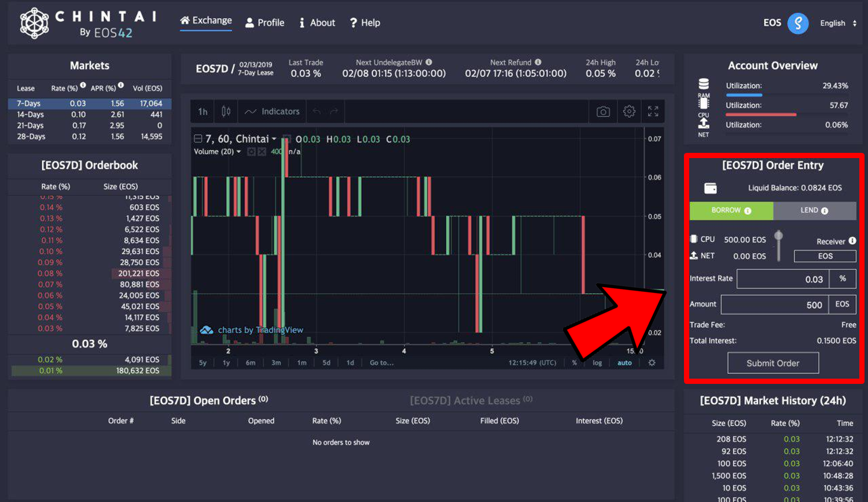Go to the Profile page
Viewport: 868px width, 502px height.
pos(265,23)
